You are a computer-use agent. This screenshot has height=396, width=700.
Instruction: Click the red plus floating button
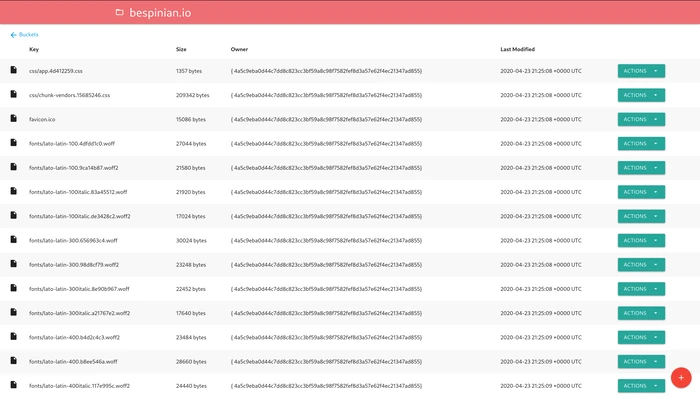pos(681,378)
